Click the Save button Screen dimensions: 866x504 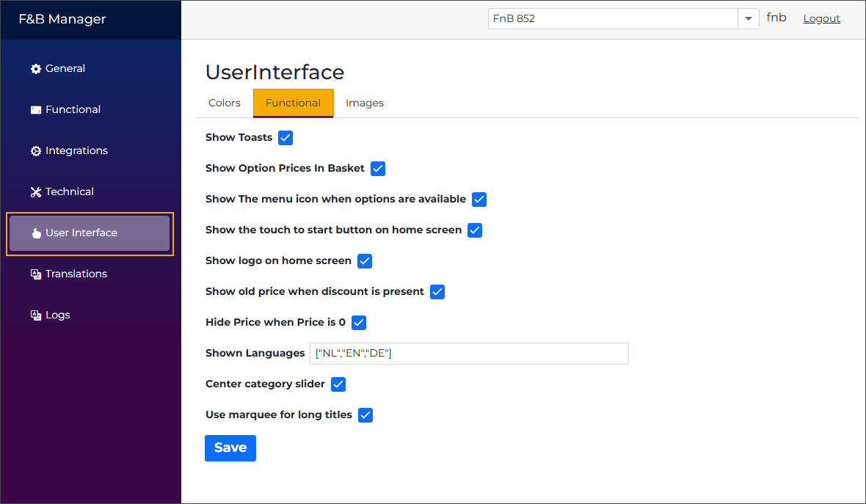[230, 448]
